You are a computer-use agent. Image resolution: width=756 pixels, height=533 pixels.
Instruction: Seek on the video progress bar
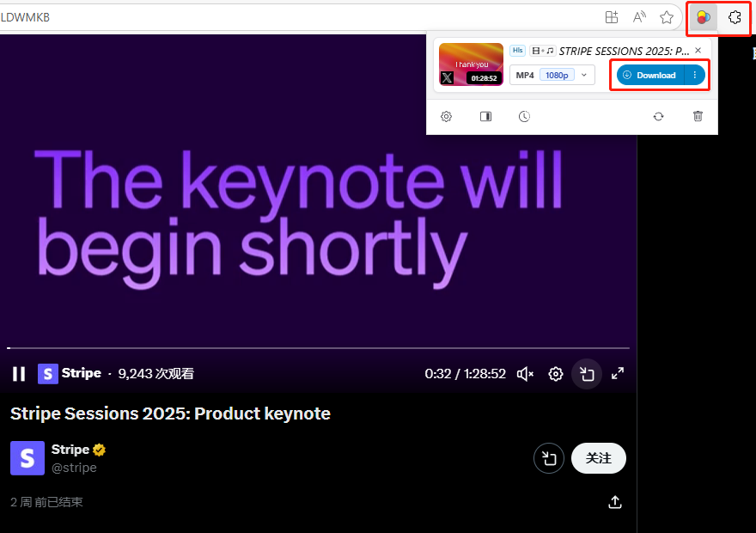318,347
